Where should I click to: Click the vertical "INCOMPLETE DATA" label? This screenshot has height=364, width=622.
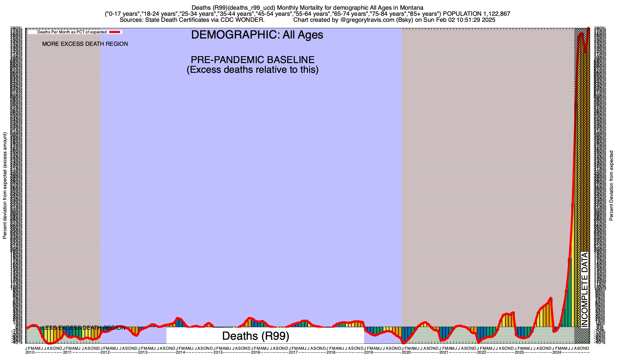pos(584,290)
